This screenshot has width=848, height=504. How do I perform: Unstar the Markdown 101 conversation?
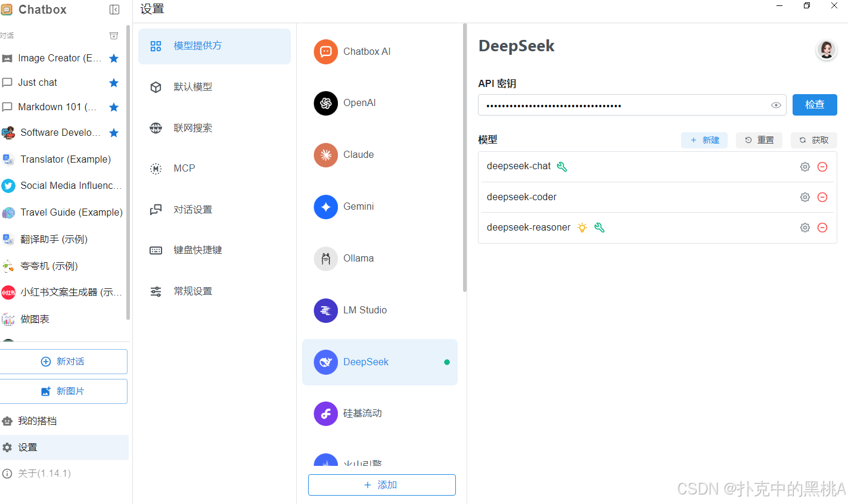coord(114,107)
